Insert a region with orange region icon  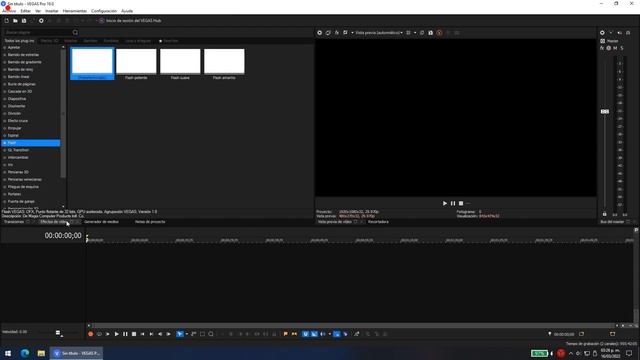[294, 334]
